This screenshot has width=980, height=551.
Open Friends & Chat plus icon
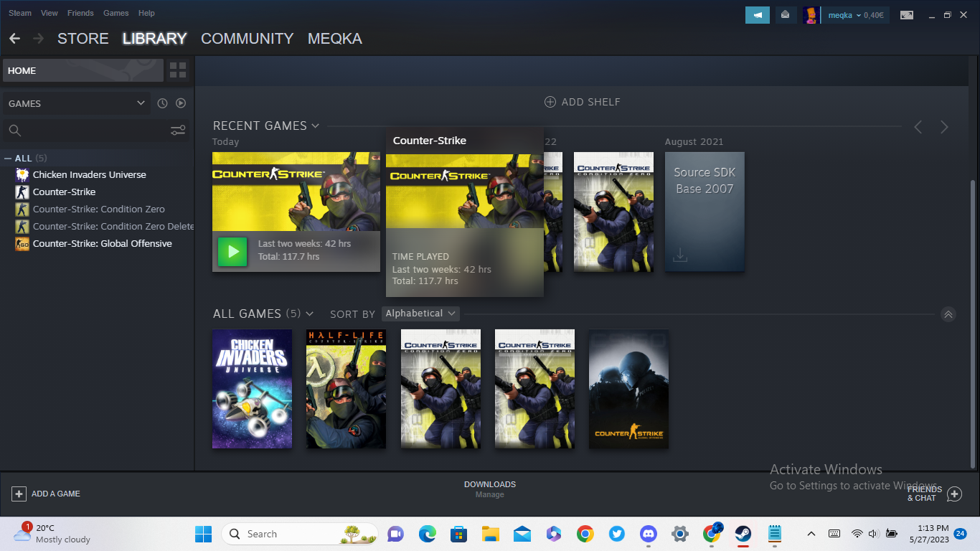pyautogui.click(x=953, y=494)
